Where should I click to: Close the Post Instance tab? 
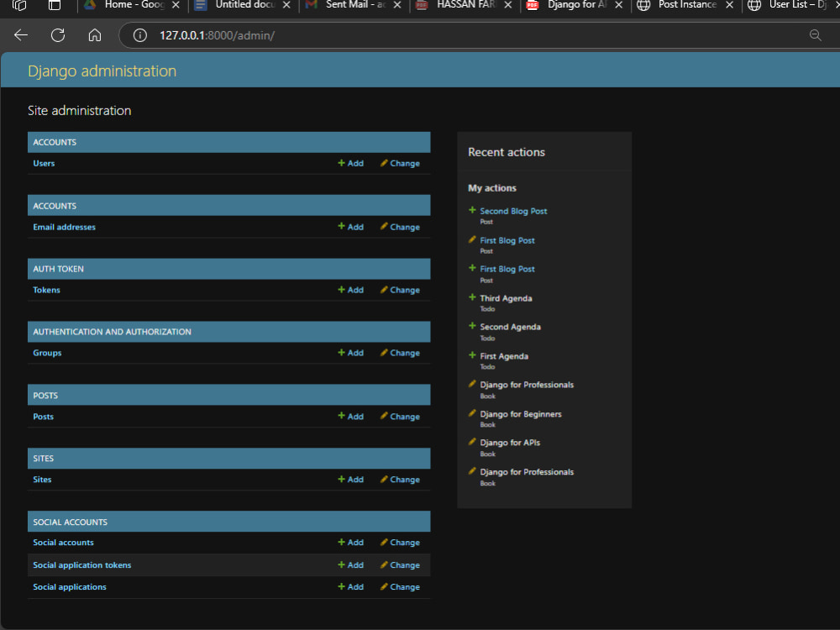(x=730, y=5)
